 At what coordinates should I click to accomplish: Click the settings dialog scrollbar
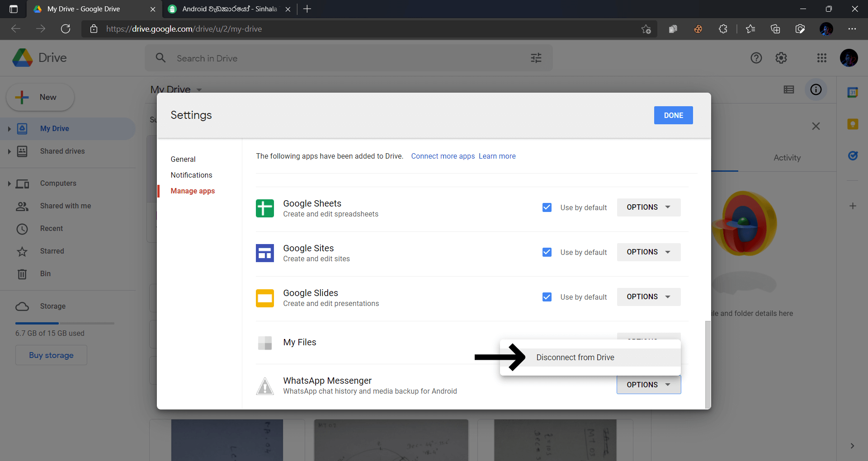point(708,364)
